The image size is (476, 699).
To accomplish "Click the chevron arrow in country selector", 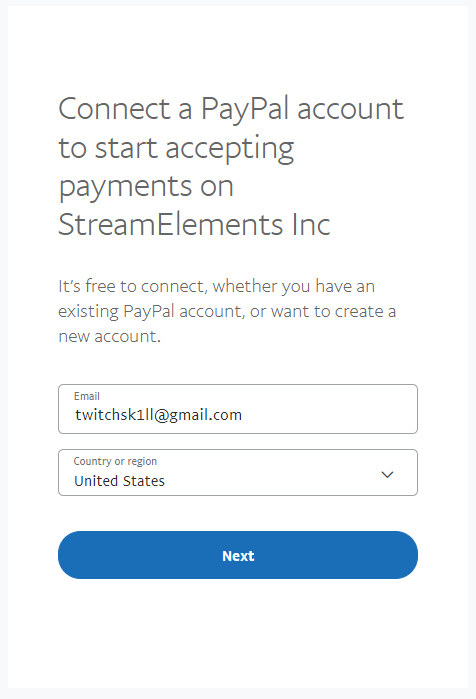I will click(387, 474).
